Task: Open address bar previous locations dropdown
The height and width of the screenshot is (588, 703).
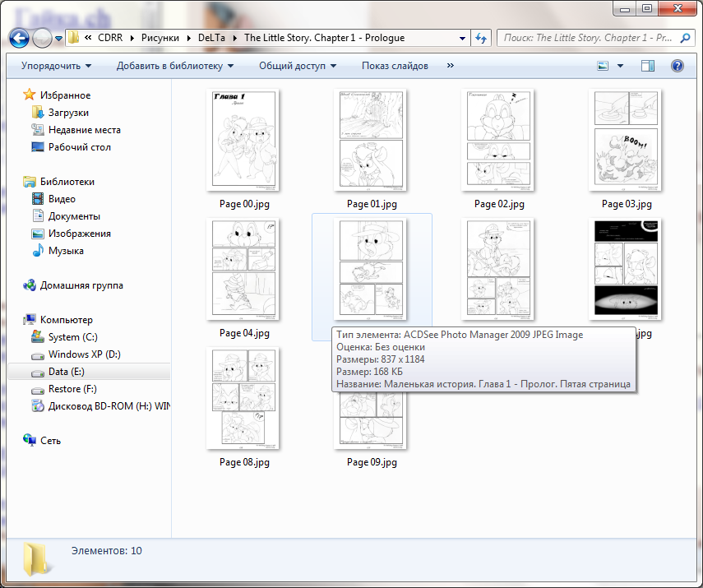Action: click(462, 38)
